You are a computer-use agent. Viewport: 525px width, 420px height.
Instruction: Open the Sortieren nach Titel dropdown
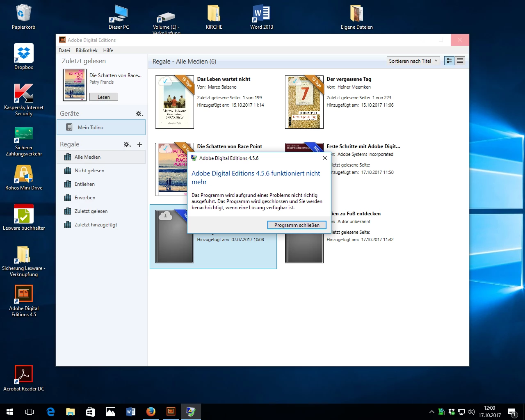[413, 61]
